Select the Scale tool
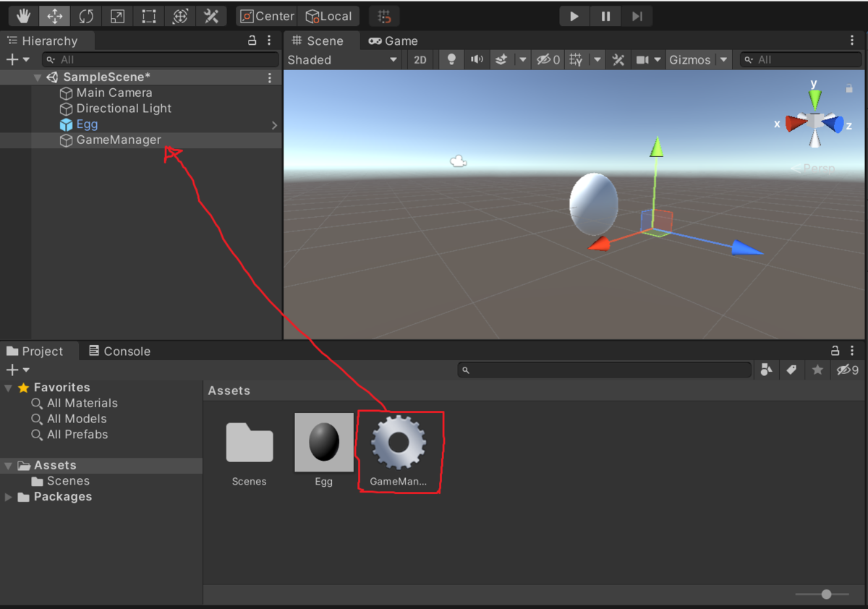868x609 pixels. tap(117, 16)
